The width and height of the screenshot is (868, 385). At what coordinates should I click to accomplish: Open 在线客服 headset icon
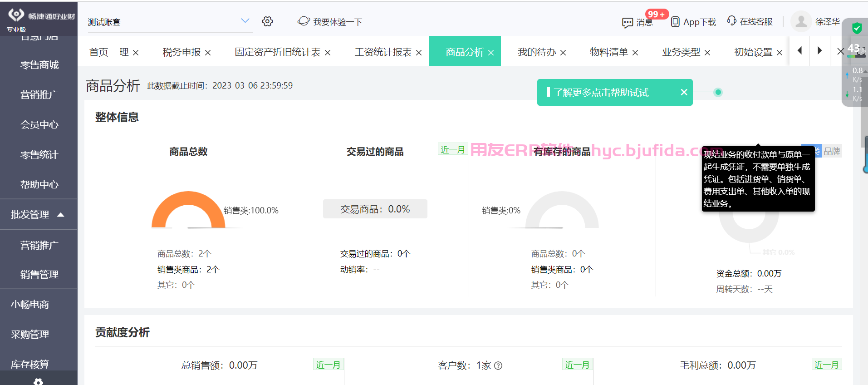click(731, 21)
